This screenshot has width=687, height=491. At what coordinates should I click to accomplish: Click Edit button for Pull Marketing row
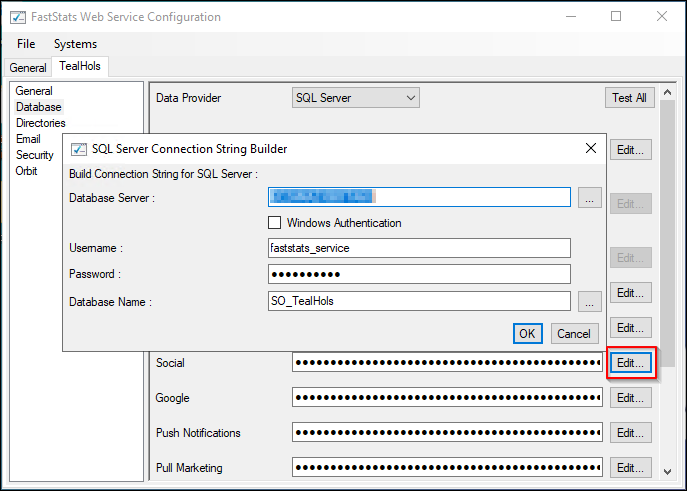tap(630, 468)
